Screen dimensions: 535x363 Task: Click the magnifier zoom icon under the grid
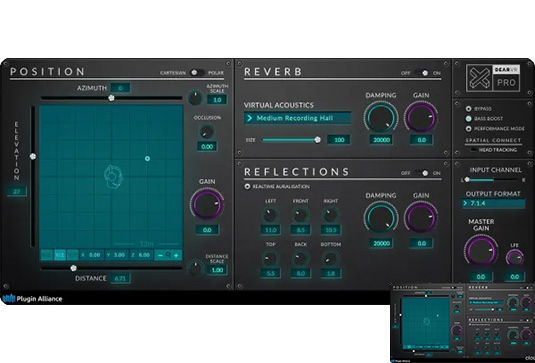tap(168, 255)
